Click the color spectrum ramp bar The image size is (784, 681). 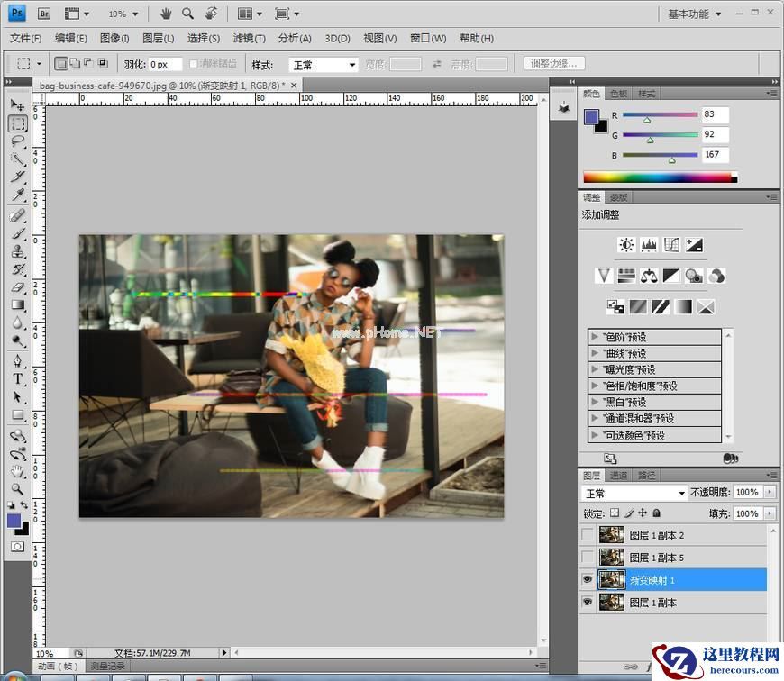659,177
